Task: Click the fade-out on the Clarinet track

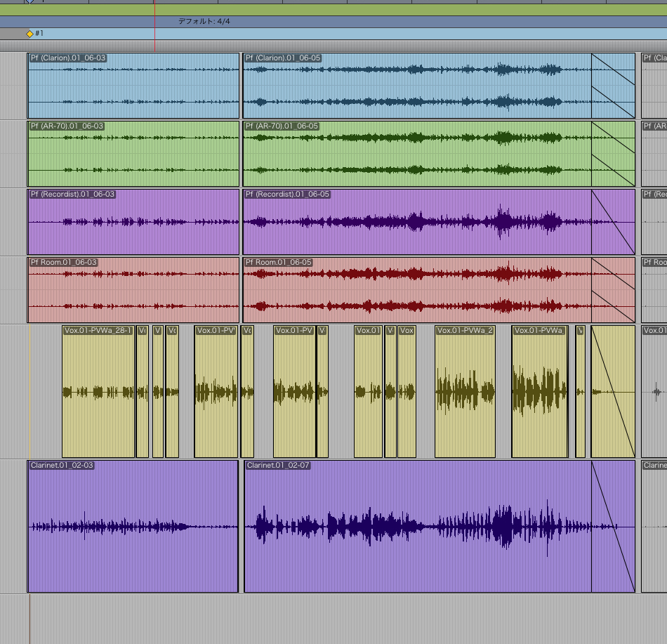Action: pos(613,527)
